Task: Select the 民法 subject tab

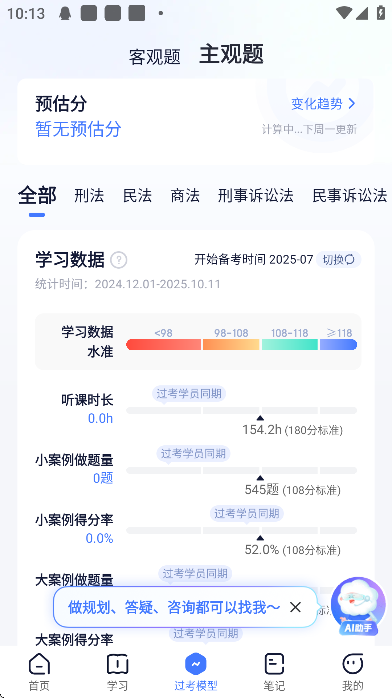Action: point(137,195)
